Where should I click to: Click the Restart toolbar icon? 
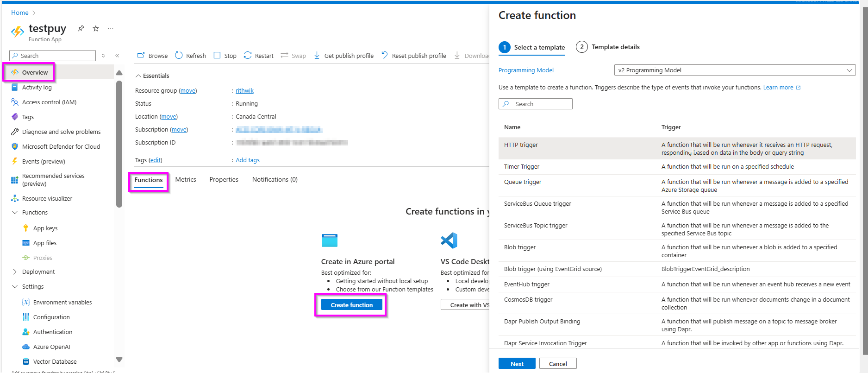click(248, 56)
